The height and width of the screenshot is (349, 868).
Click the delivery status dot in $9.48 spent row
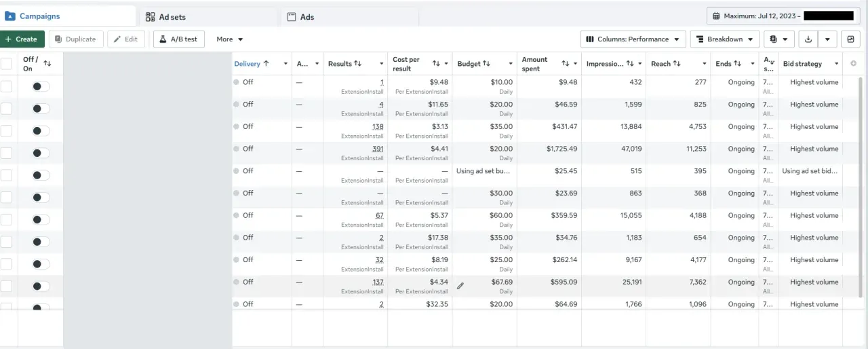(237, 82)
